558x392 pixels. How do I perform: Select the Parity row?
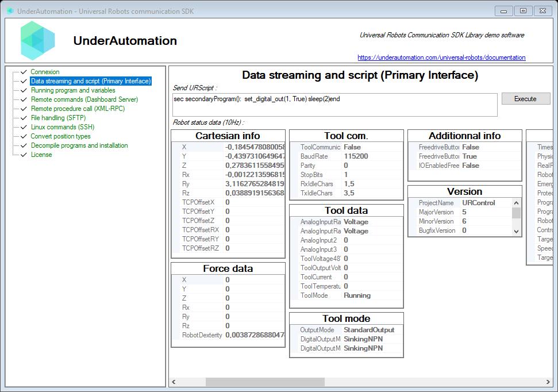[x=347, y=166]
